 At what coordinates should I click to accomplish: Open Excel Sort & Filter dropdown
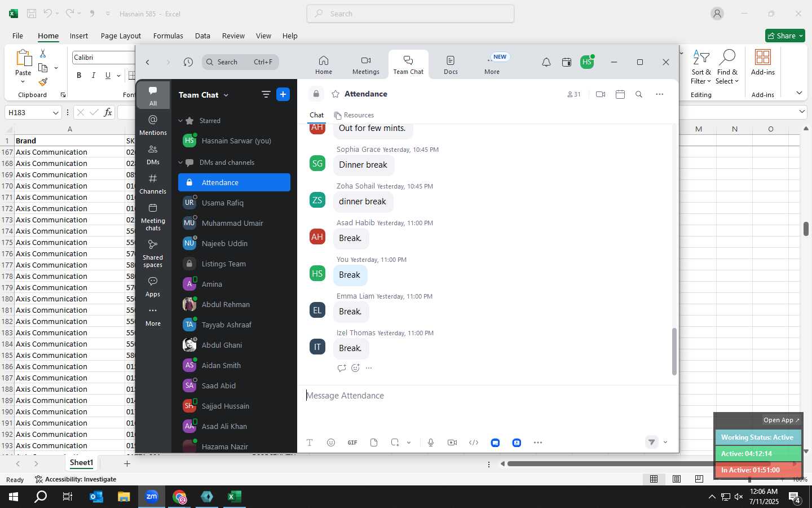tap(701, 67)
